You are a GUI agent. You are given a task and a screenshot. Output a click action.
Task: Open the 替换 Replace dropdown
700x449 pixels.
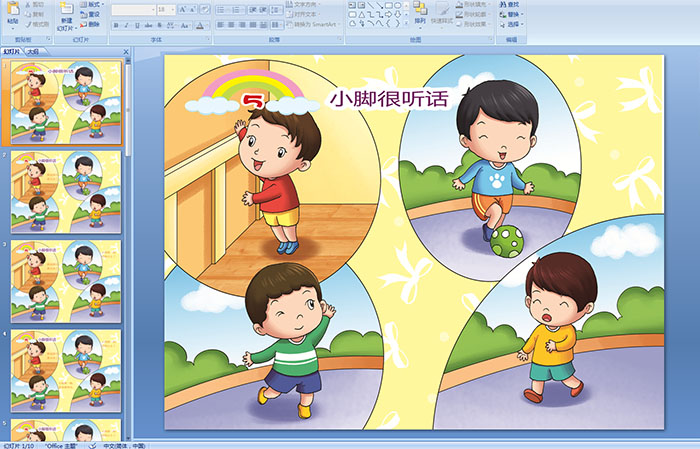512,14
